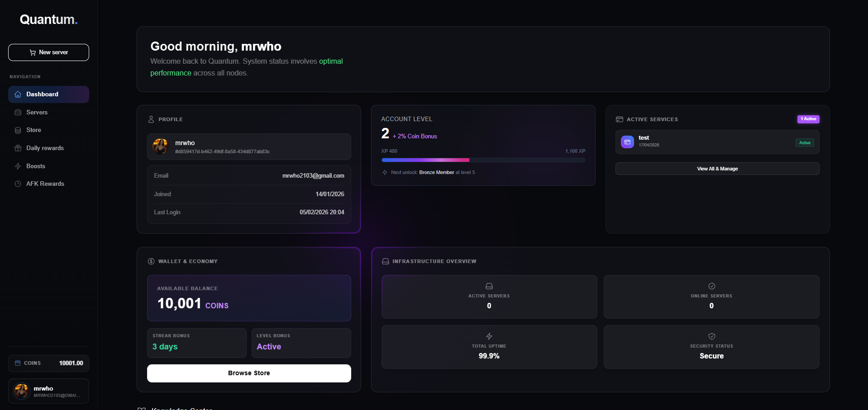
Task: Select the Boosts lightning icon
Action: click(x=18, y=166)
